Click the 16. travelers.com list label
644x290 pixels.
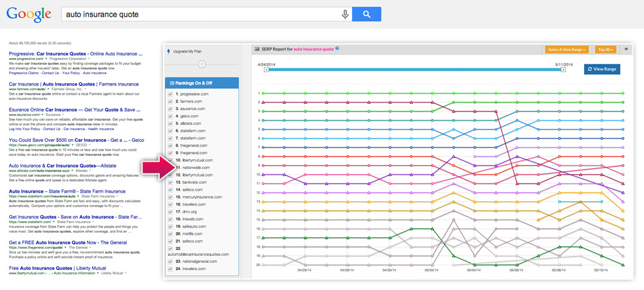[191, 204]
